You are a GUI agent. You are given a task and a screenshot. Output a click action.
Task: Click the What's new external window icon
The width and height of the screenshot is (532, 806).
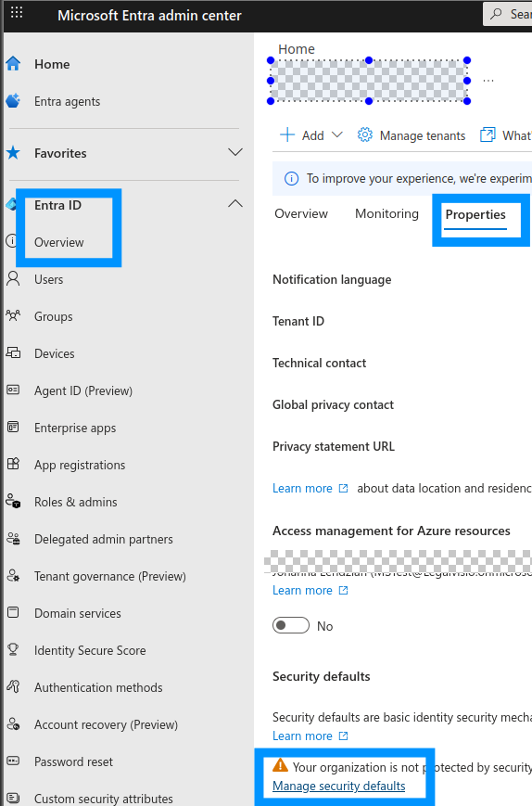[x=488, y=134]
